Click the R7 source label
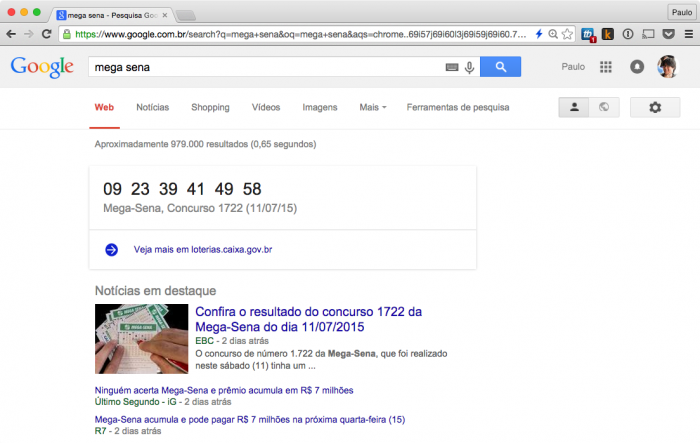The image size is (700, 443). [x=100, y=431]
